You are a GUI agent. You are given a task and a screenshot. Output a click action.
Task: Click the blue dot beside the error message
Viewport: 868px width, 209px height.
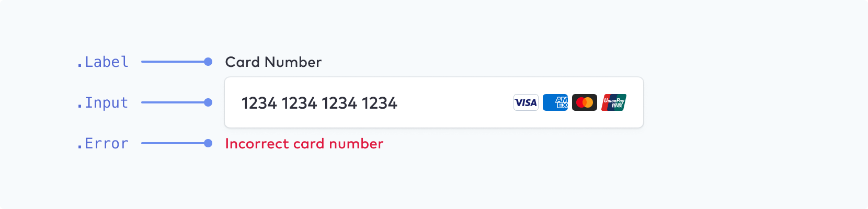click(208, 143)
